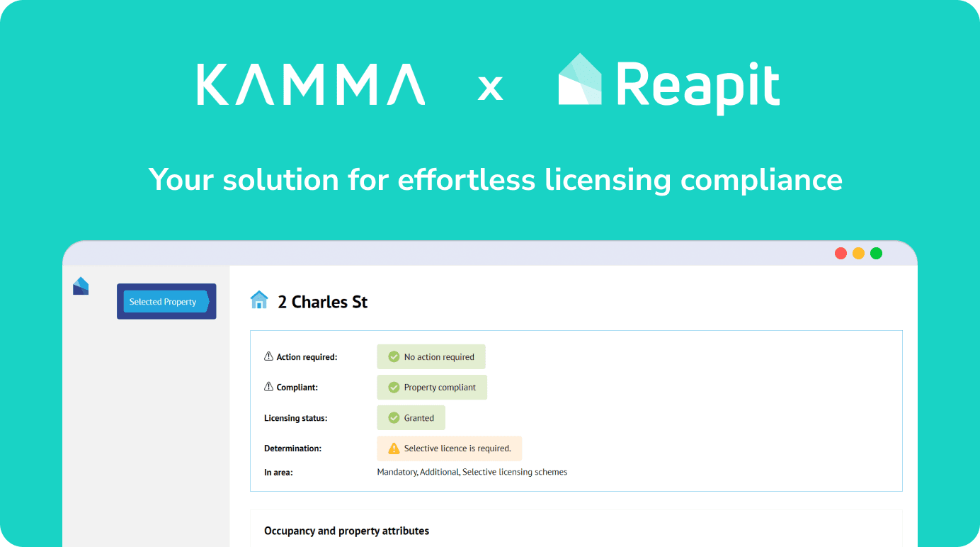Screen dimensions: 980x547
Task: Click the green checkmark in No action required
Action: [394, 357]
